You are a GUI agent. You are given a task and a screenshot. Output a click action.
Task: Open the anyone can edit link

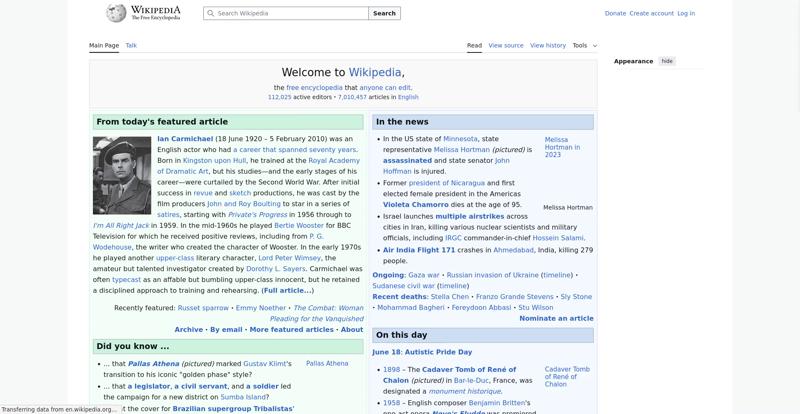point(385,88)
